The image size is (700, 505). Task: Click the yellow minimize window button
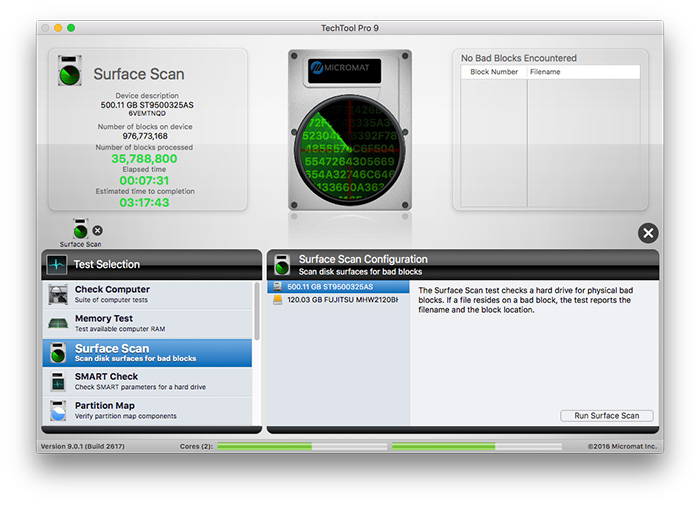tap(58, 28)
